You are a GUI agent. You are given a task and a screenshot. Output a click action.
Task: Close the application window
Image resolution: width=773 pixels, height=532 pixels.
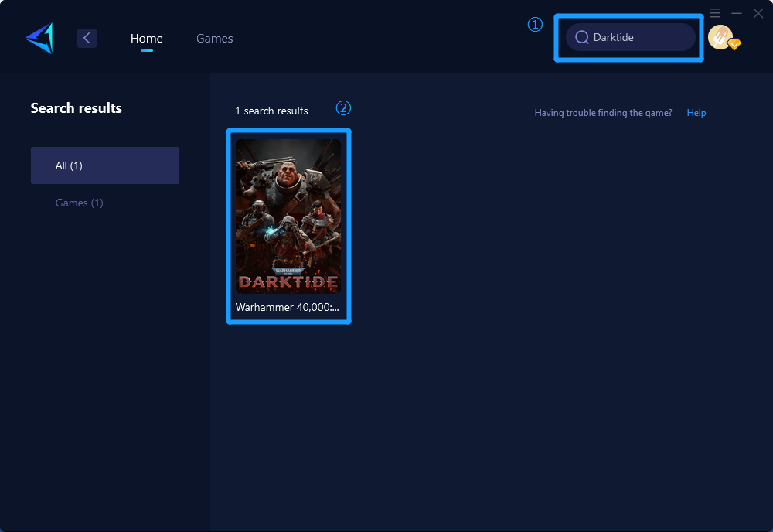pyautogui.click(x=758, y=13)
